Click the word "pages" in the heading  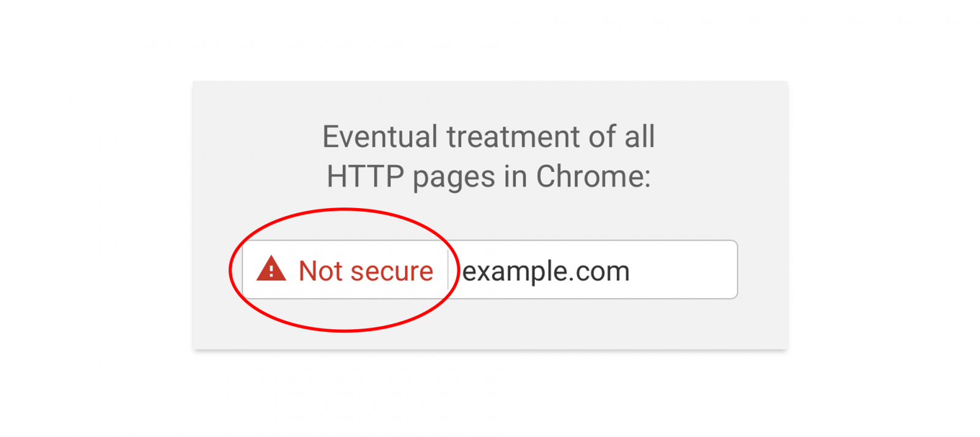[454, 179]
